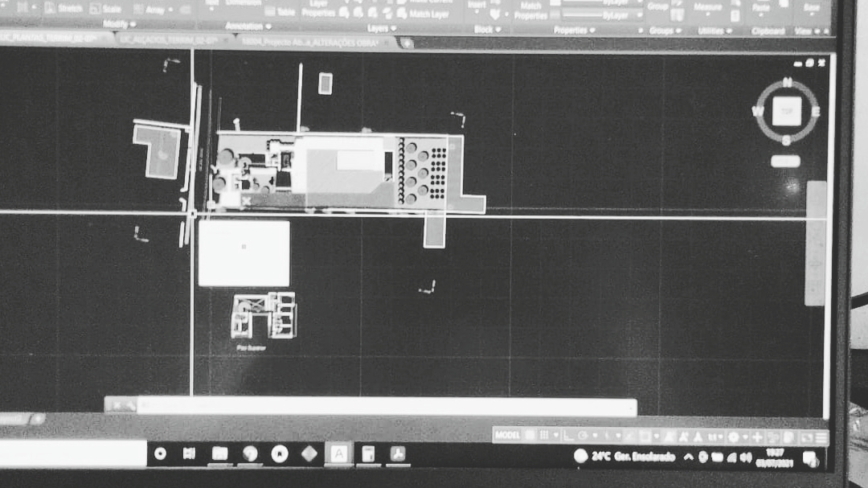Expand the Properties panel dropdown
The width and height of the screenshot is (868, 488).
click(574, 30)
